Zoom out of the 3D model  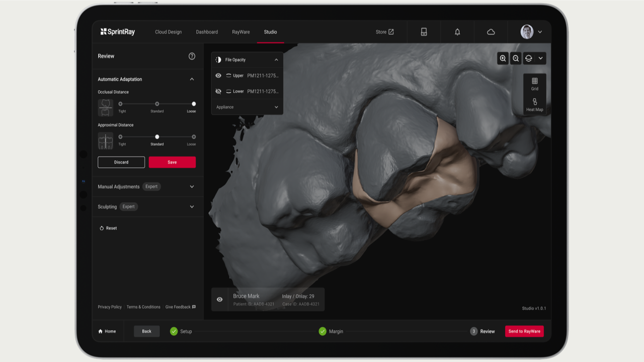pos(516,58)
